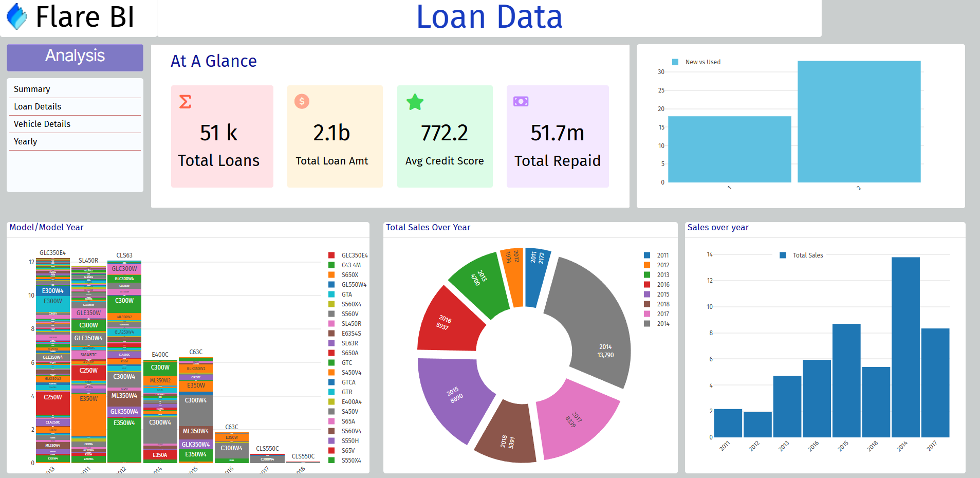Click the green star icon on Avg Credit Score

point(415,102)
